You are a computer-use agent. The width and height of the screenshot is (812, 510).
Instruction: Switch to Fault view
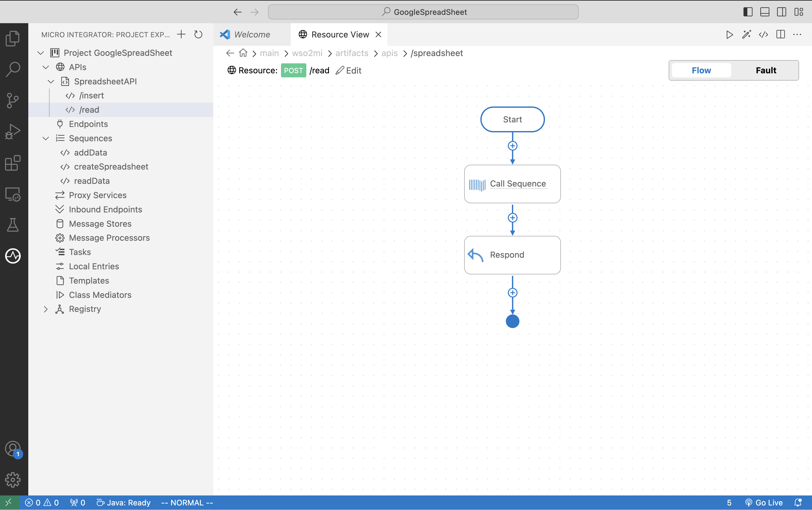pyautogui.click(x=766, y=70)
